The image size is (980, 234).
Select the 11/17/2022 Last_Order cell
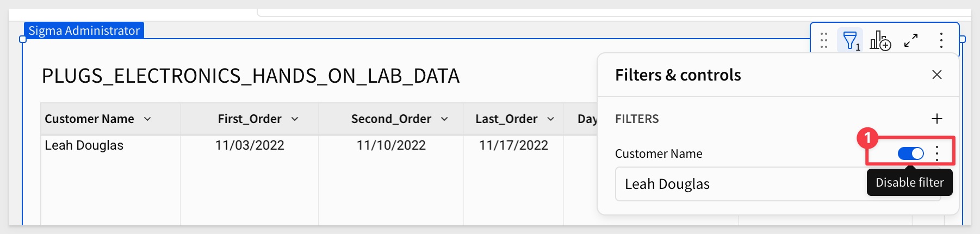(513, 145)
